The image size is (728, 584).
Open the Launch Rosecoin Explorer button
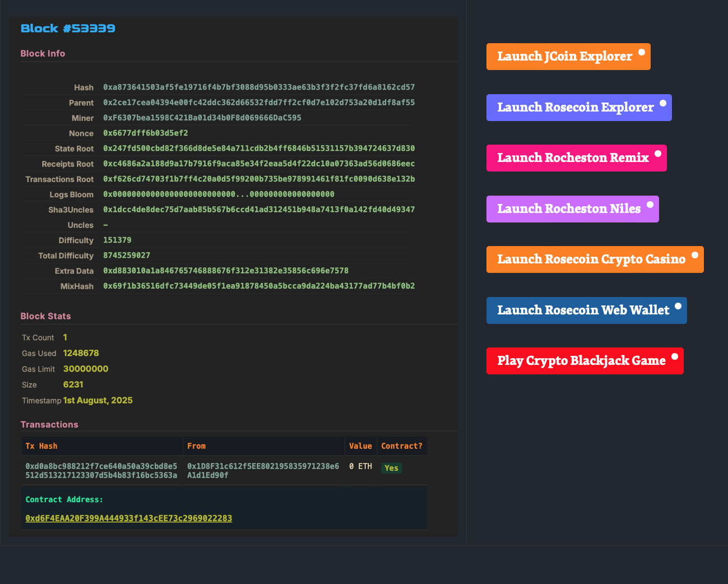tap(575, 108)
